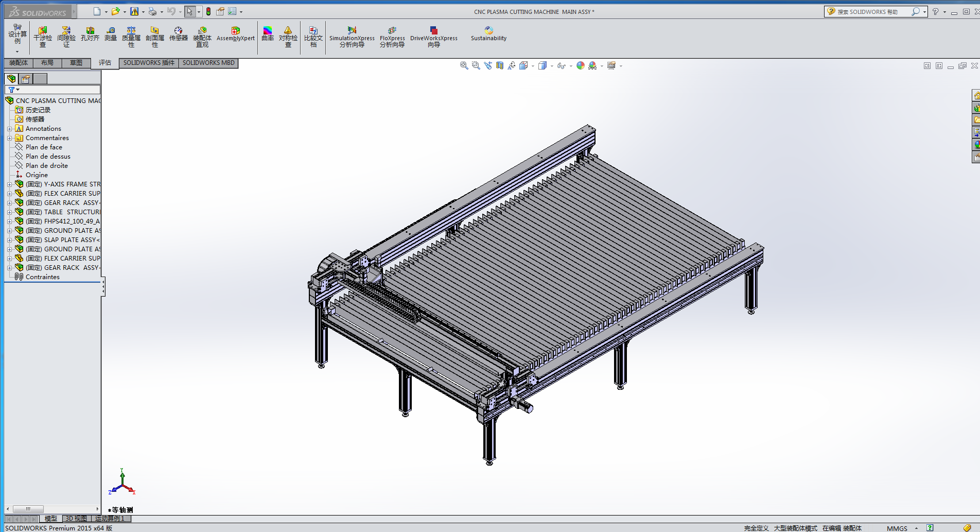Open the Measure (测量) tool

[111, 34]
